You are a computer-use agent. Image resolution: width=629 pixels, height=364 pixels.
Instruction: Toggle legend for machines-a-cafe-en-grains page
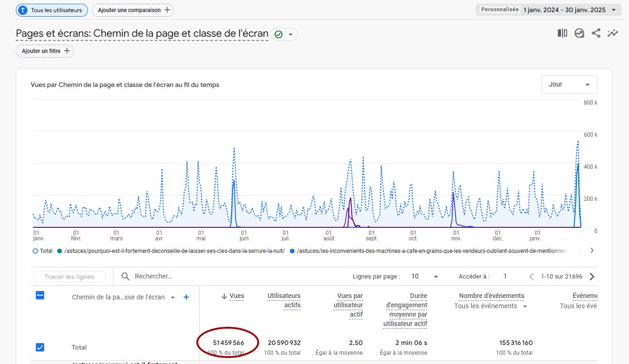[x=428, y=251]
